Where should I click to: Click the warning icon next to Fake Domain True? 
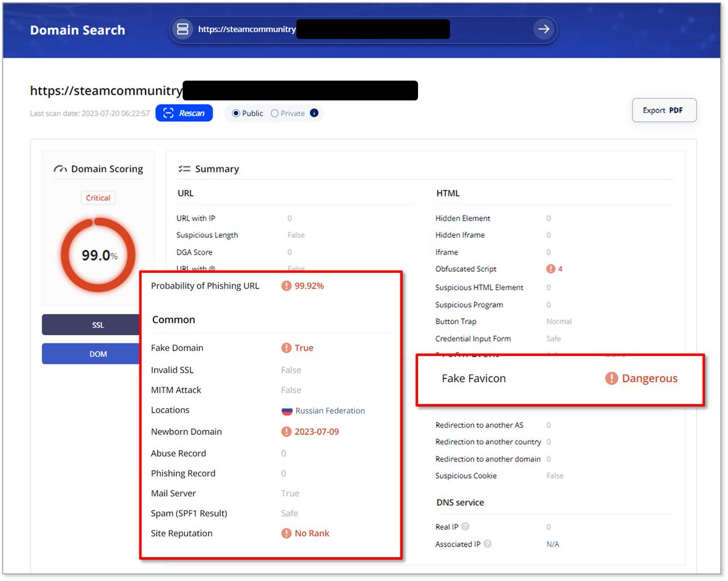click(x=286, y=348)
